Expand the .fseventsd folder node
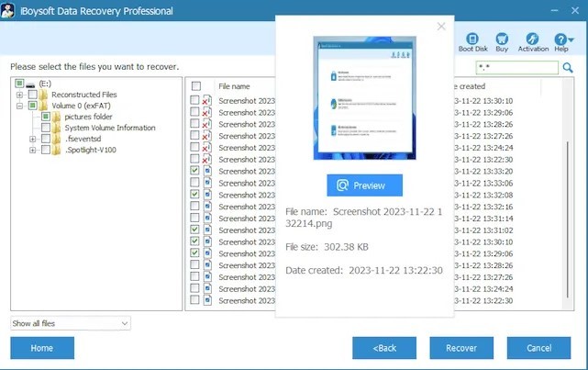The height and width of the screenshot is (370, 588). [33, 140]
